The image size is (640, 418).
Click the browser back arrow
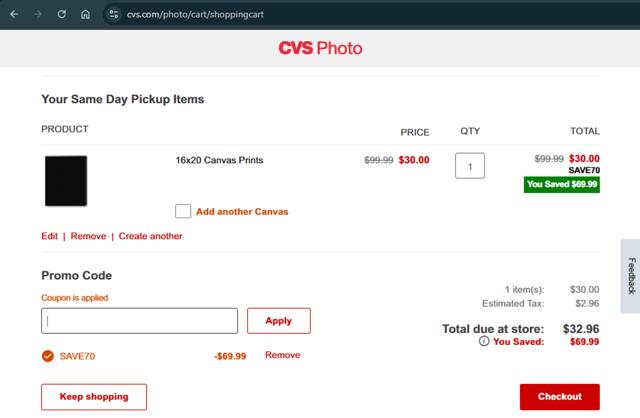tap(14, 15)
